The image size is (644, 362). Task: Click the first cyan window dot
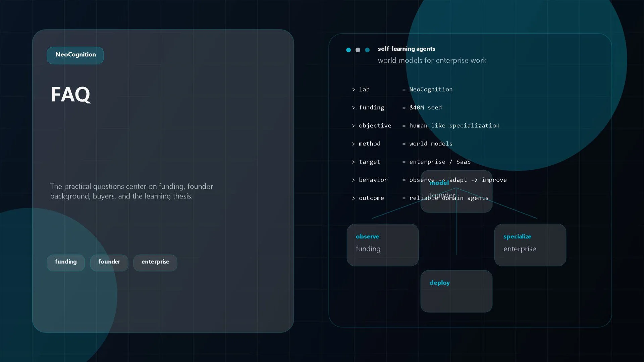tap(348, 50)
